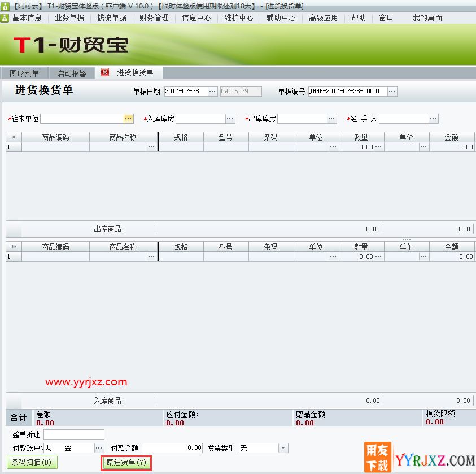Screen dimensions: 476x474
Task: Open 经手人 lookup ellipsis button
Action: (x=434, y=119)
